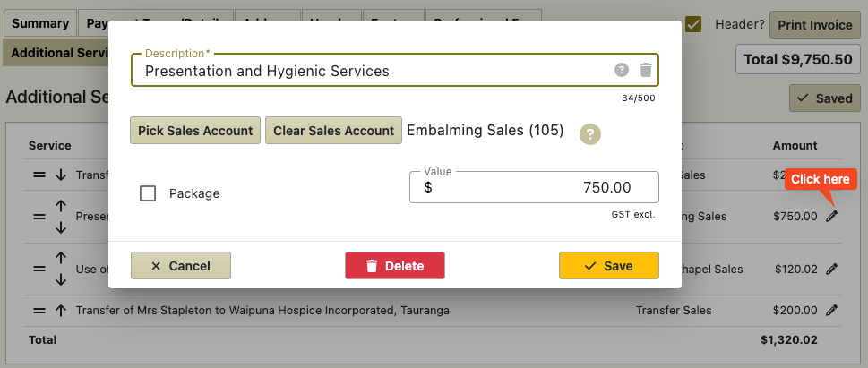Toggle the Package checkbox
The image size is (868, 368).
[x=148, y=193]
